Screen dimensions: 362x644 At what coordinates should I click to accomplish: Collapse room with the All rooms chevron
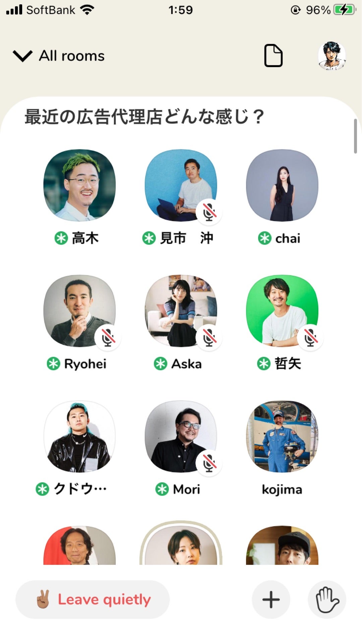pos(22,56)
